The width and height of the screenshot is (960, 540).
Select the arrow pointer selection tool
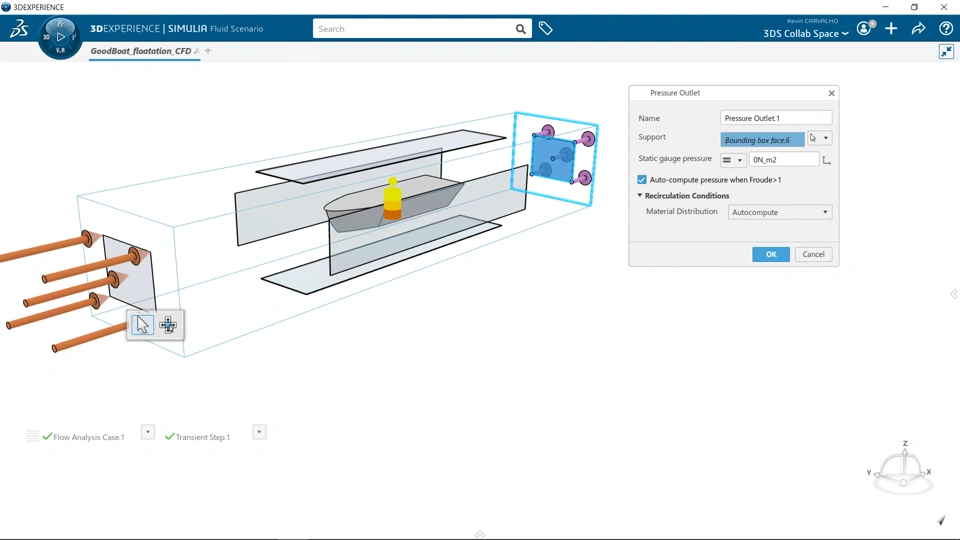(x=142, y=325)
